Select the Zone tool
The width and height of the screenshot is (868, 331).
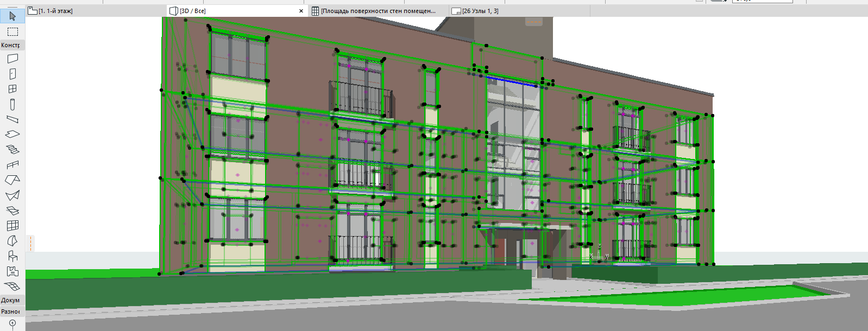tap(12, 271)
